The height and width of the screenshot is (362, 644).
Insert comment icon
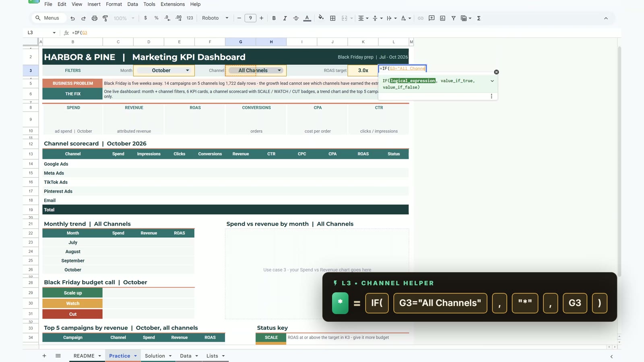pyautogui.click(x=431, y=18)
